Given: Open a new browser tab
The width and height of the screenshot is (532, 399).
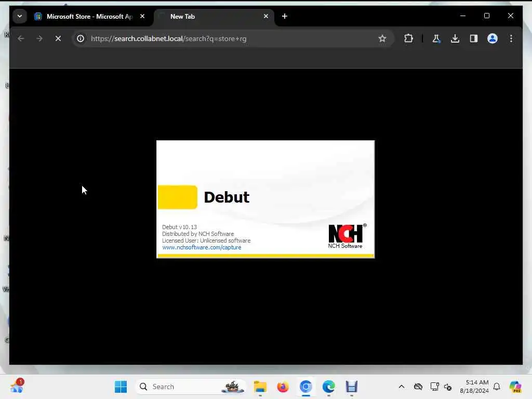Looking at the screenshot, I should tap(285, 16).
